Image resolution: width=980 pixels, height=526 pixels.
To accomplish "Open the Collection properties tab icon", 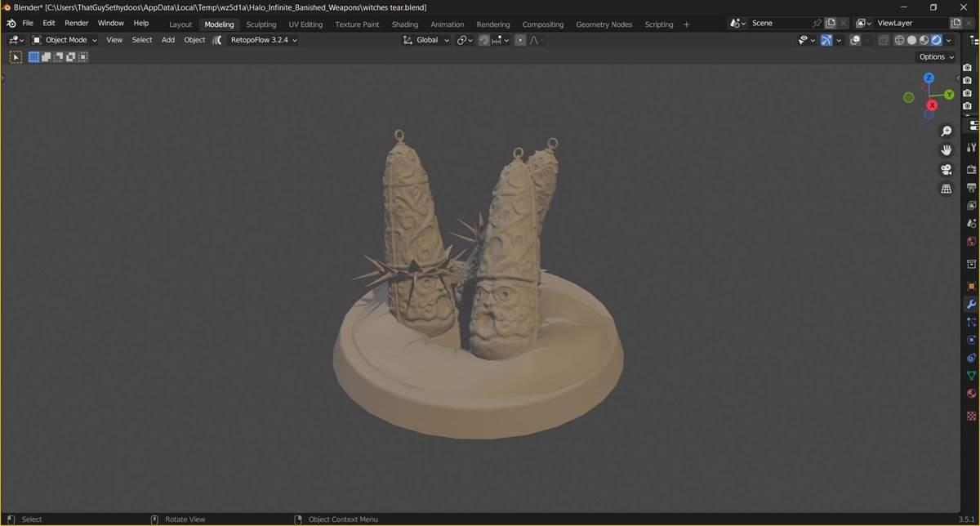I will coord(972,264).
